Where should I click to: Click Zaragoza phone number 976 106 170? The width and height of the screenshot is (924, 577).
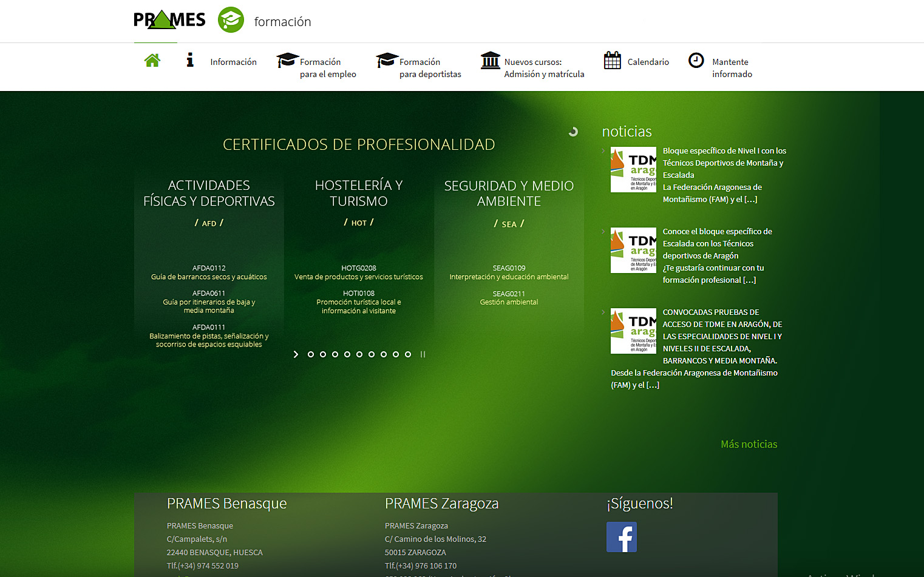[421, 565]
